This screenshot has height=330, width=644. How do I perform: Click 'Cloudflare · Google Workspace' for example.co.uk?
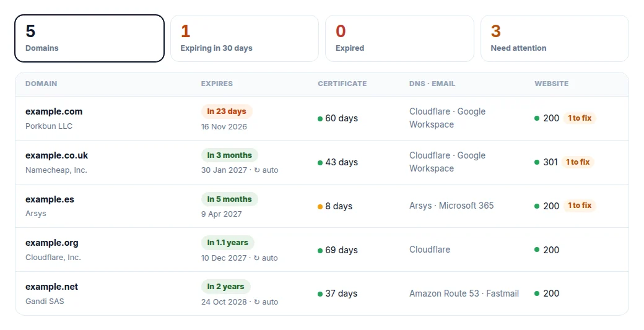tap(447, 162)
